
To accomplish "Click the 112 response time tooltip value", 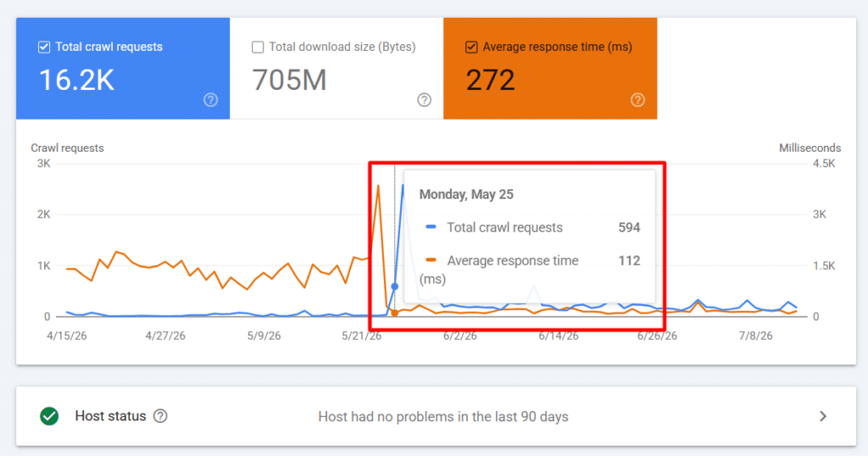I will 629,261.
